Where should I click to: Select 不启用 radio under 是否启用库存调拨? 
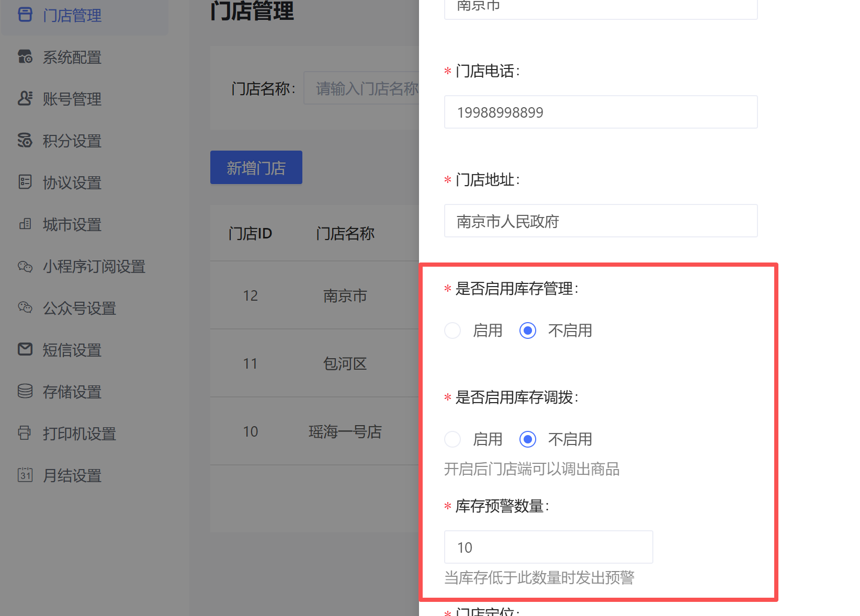point(528,439)
